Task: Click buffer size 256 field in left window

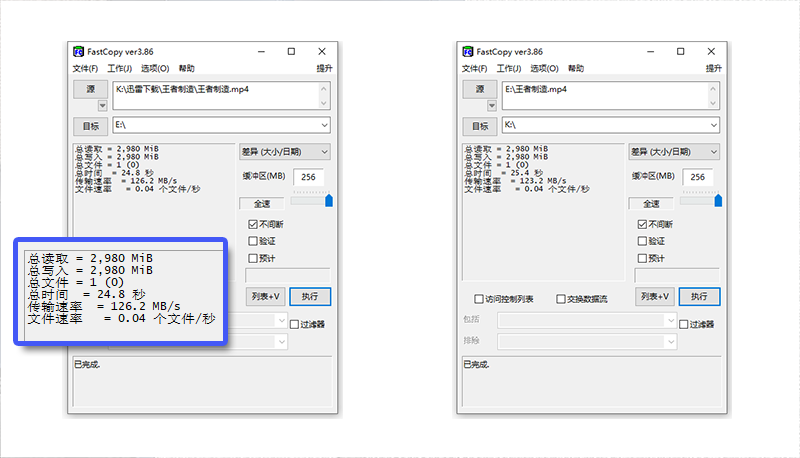Action: point(308,177)
